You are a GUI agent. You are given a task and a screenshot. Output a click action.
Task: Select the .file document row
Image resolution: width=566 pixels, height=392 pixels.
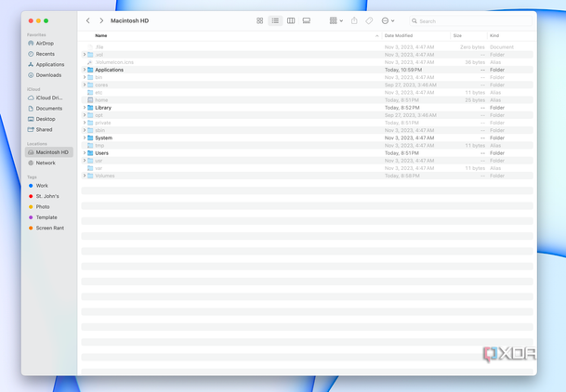(308, 46)
